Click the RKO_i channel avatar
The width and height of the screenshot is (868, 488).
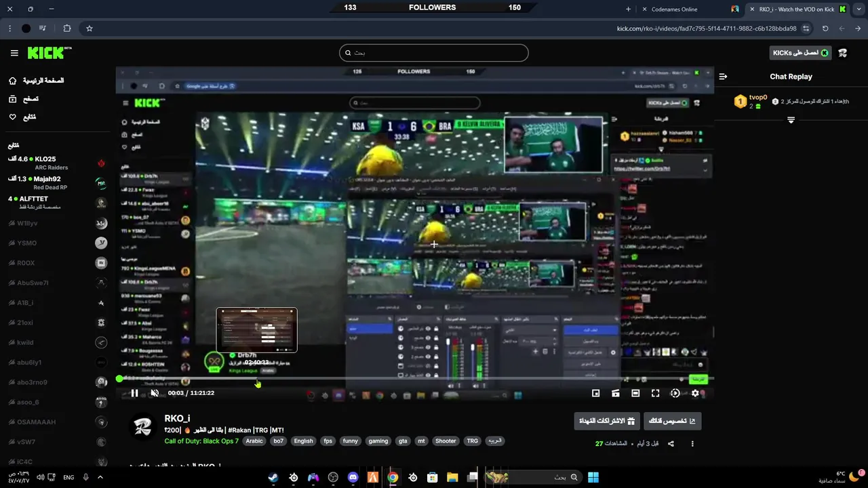143,428
